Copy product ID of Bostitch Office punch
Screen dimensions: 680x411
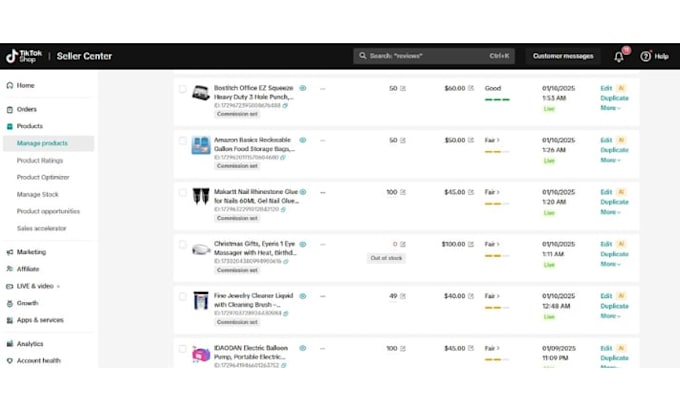tap(285, 105)
